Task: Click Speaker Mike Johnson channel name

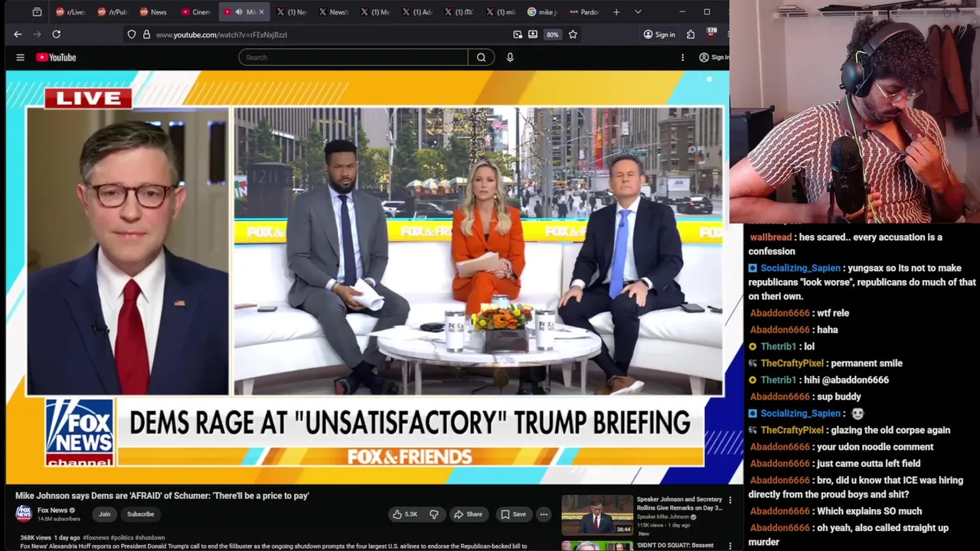Action: (664, 517)
